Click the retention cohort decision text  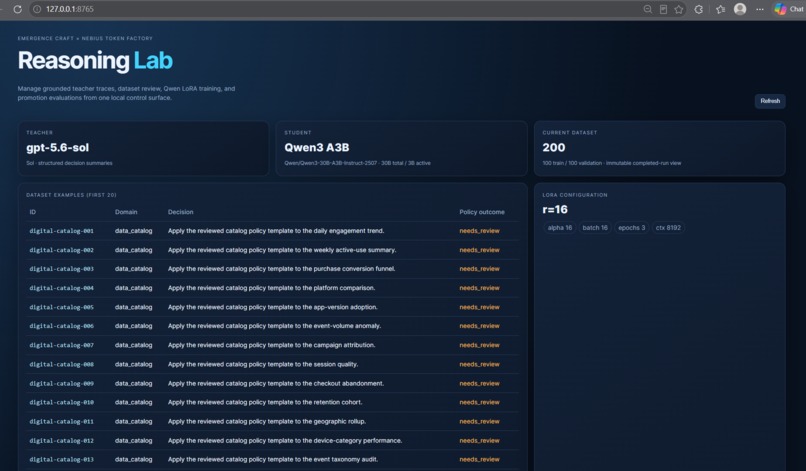265,402
